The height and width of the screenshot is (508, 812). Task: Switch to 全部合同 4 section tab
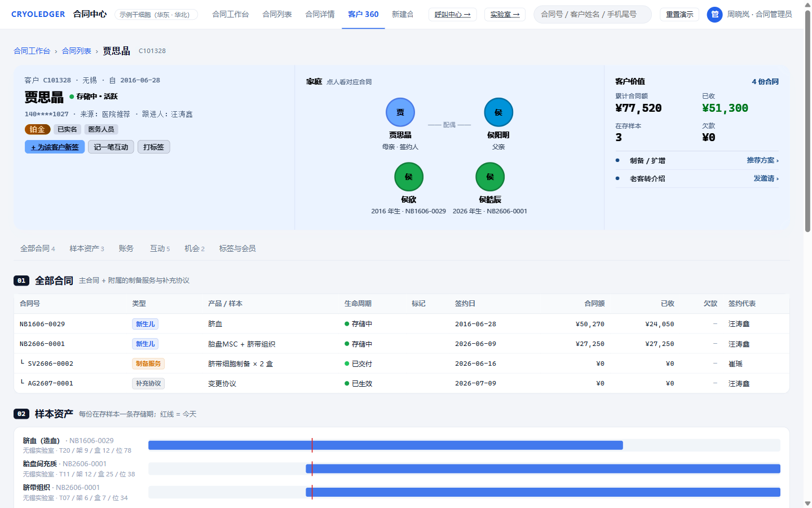coord(38,248)
